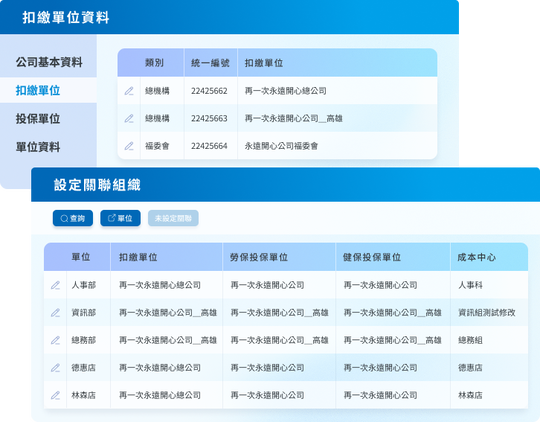Click 扣繳單位 header in top table

264,63
